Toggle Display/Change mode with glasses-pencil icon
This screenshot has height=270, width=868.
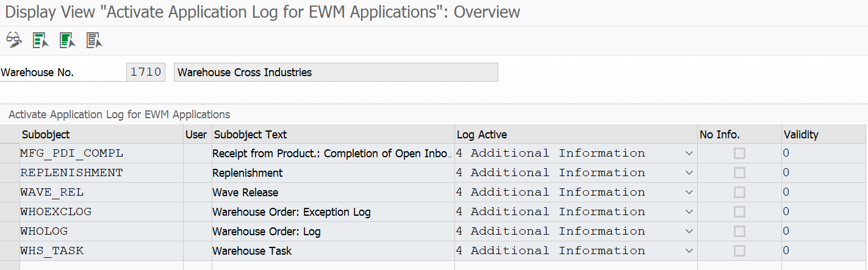13,40
